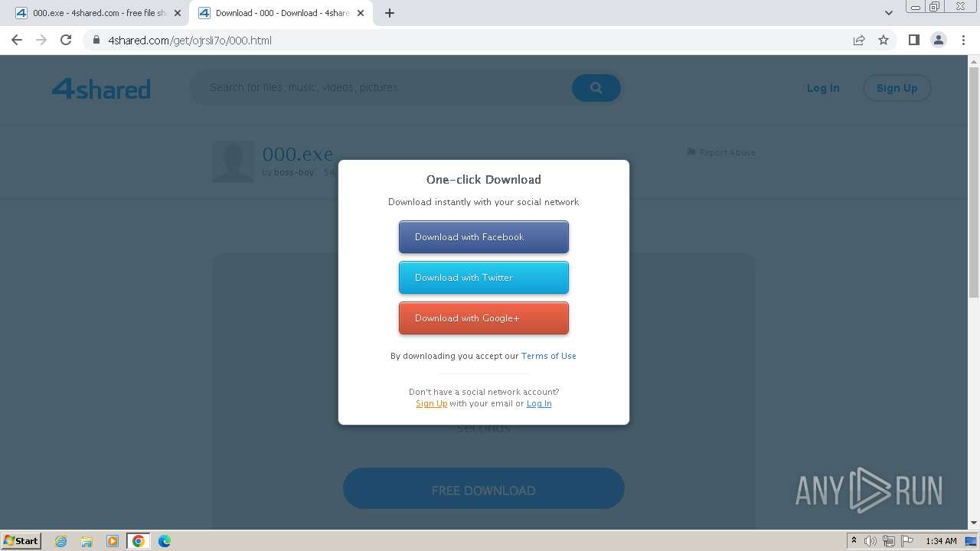
Task: Click the 'One-click Download' heading
Action: point(484,180)
